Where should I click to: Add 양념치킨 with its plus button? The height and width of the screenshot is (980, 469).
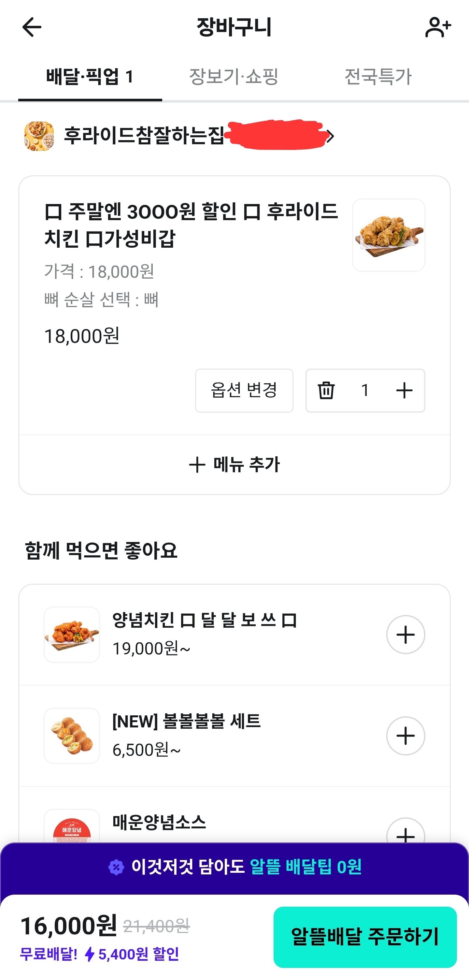pyautogui.click(x=405, y=635)
